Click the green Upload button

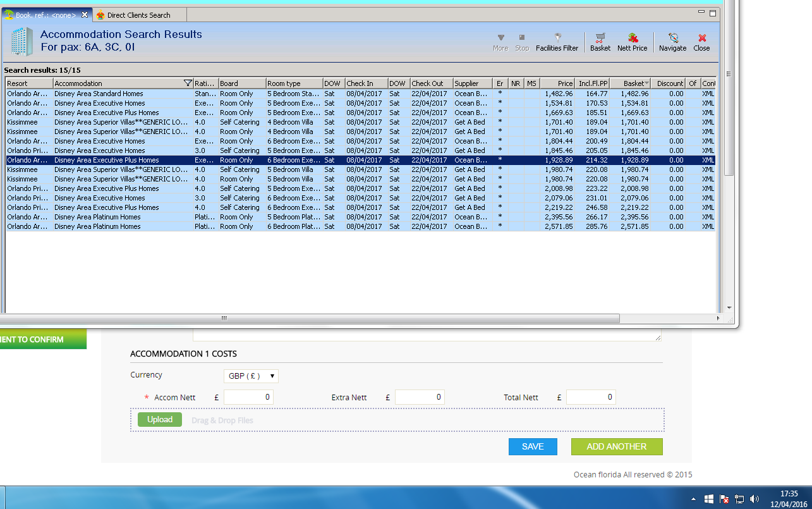tap(160, 420)
